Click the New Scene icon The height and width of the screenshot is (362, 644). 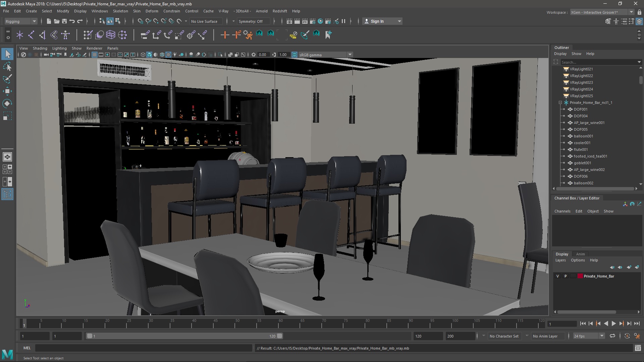tap(49, 21)
